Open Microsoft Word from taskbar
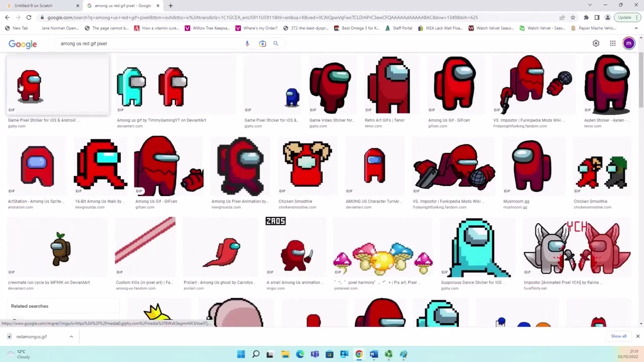The width and height of the screenshot is (644, 362). pos(374,354)
